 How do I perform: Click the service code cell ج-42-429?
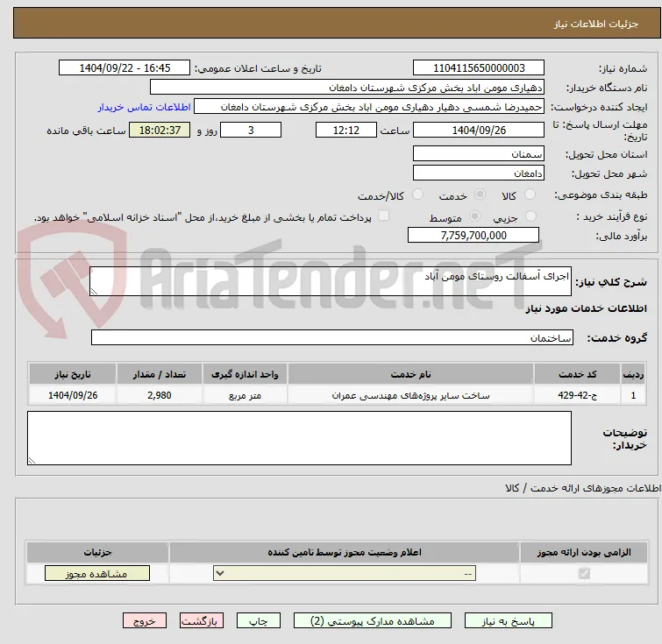(x=577, y=395)
